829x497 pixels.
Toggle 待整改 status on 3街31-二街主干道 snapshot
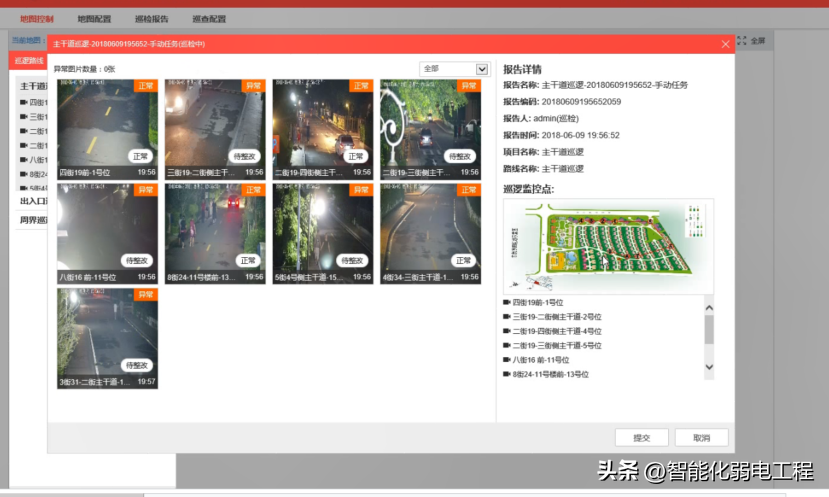click(137, 365)
